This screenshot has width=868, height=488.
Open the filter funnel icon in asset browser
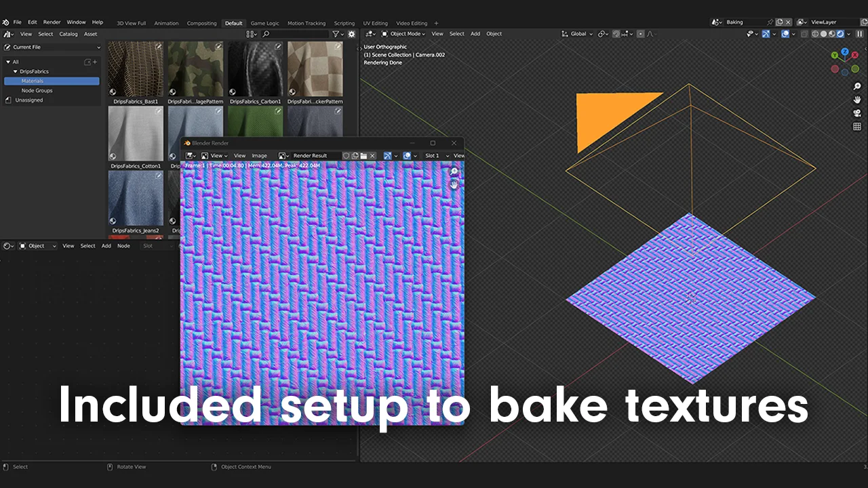click(336, 34)
